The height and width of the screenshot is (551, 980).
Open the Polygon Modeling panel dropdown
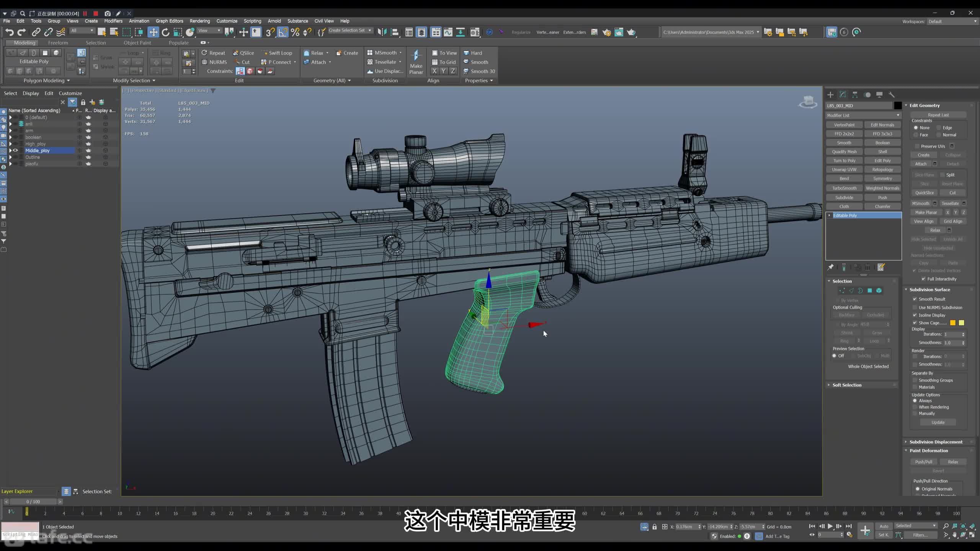(47, 80)
